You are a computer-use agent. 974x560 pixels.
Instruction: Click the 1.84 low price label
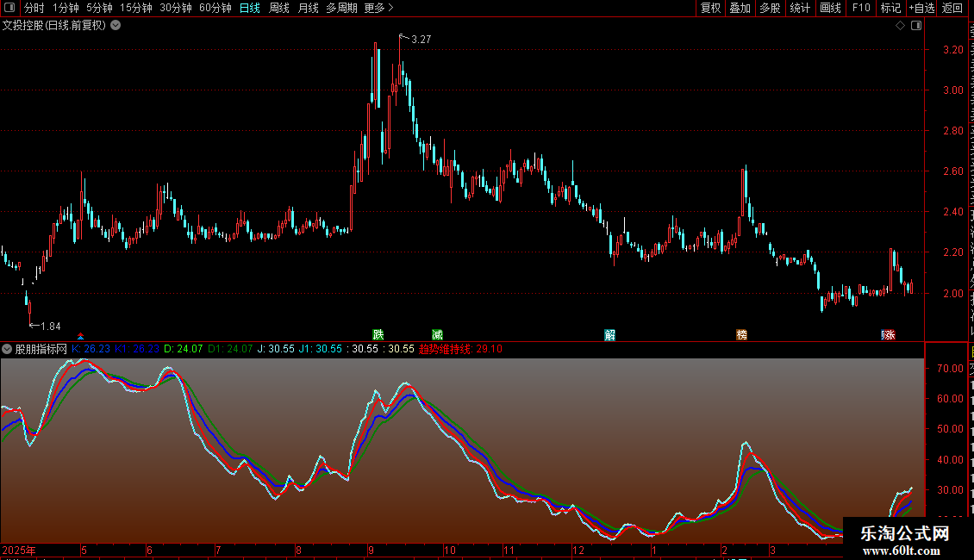pyautogui.click(x=51, y=326)
